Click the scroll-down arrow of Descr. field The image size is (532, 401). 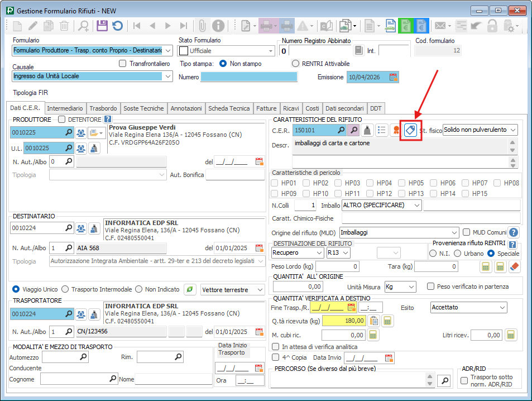514,150
